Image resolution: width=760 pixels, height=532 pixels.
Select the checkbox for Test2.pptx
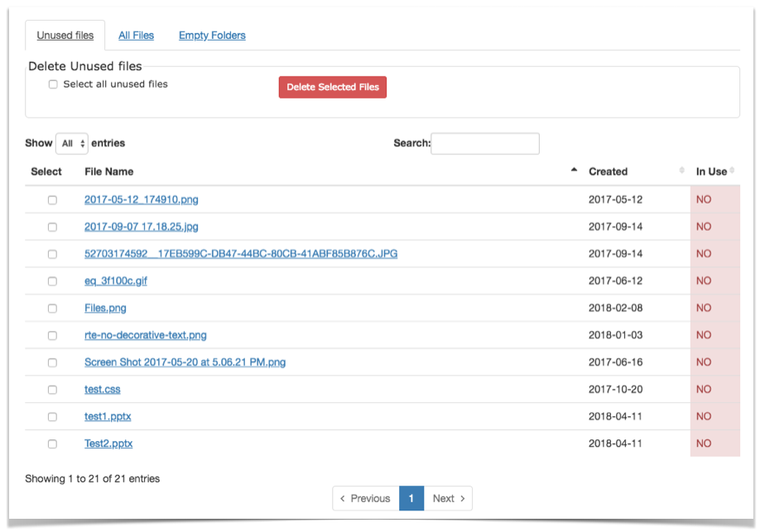coord(52,443)
